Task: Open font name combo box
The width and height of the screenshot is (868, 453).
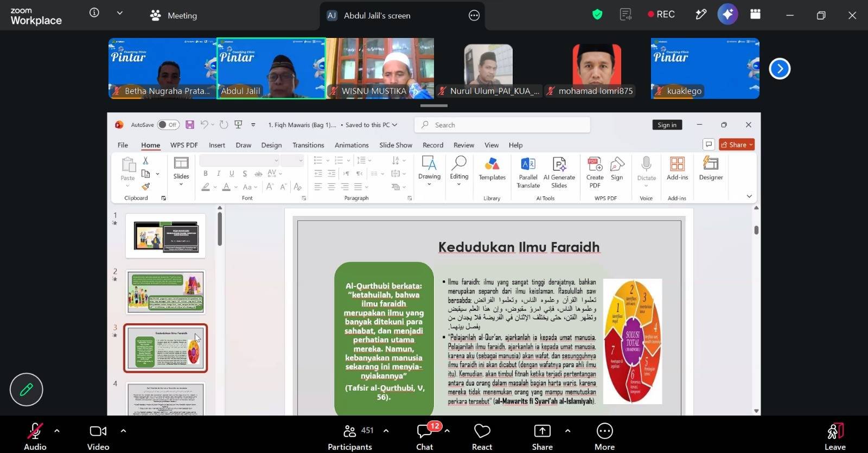Action: 239,160
